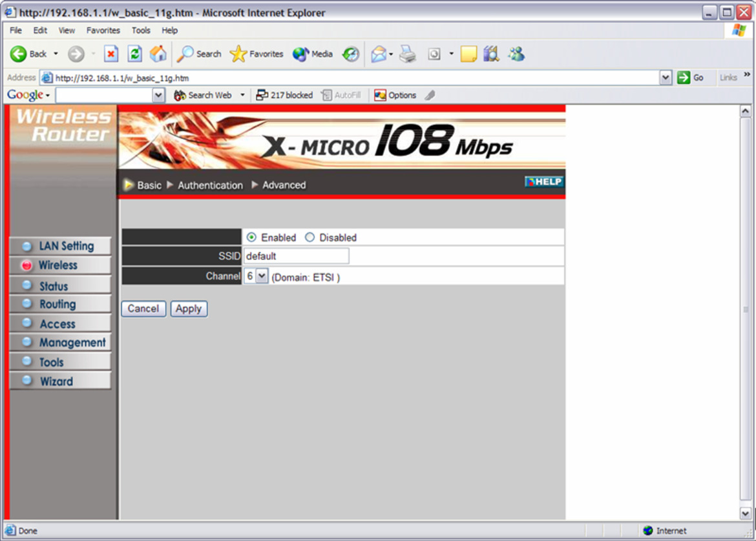The height and width of the screenshot is (541, 756).
Task: Open the Edit button dropdown arrow
Action: (451, 54)
